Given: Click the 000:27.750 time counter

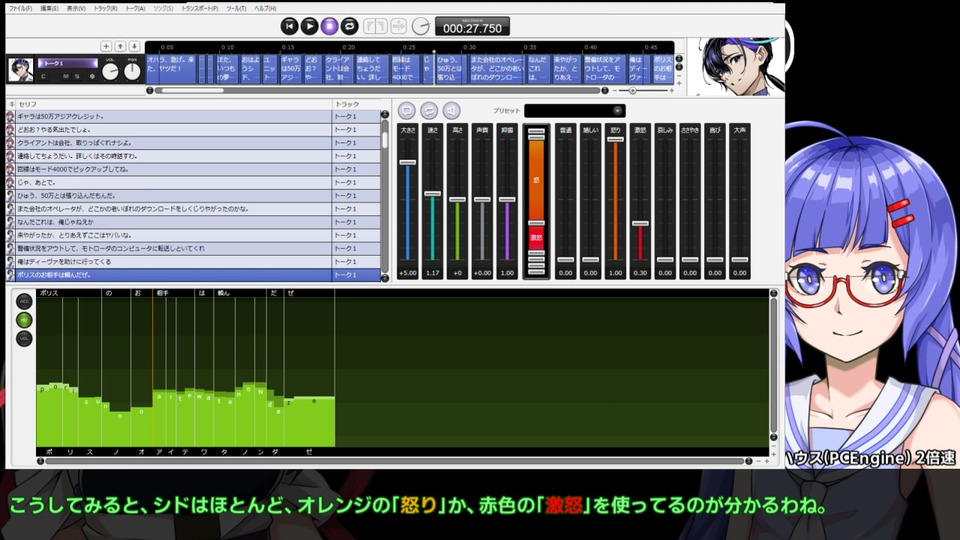Looking at the screenshot, I should pyautogui.click(x=472, y=26).
